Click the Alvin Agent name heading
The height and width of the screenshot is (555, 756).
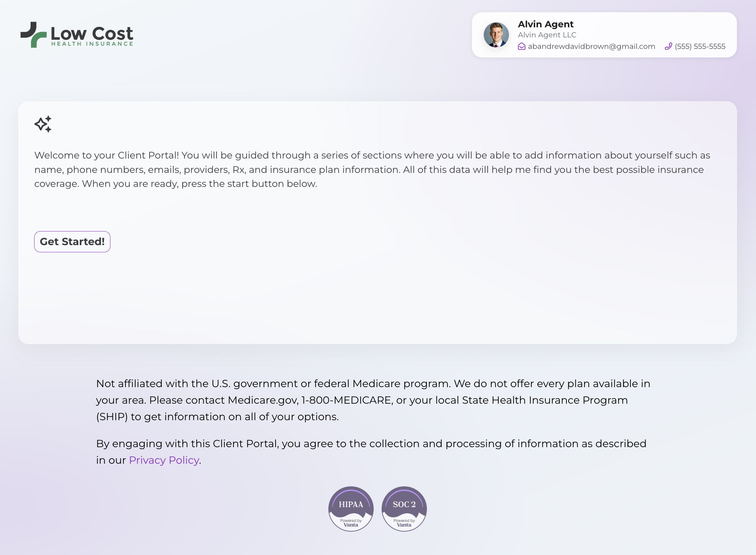tap(545, 24)
